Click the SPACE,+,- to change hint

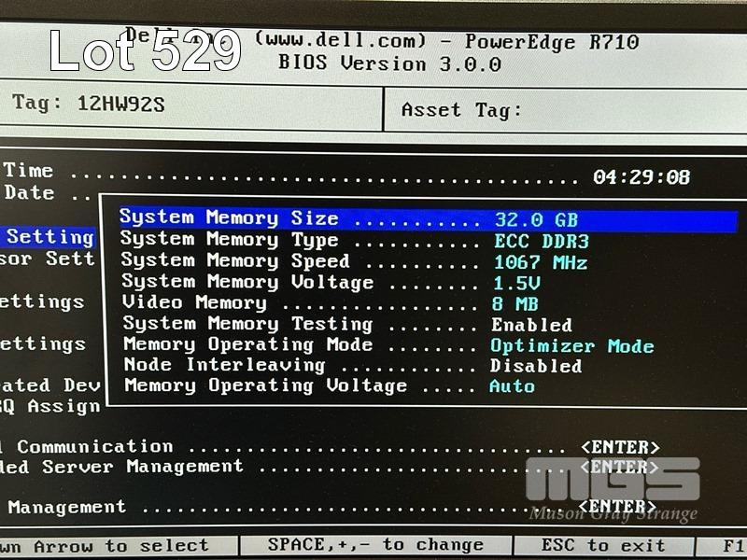pyautogui.click(x=375, y=545)
